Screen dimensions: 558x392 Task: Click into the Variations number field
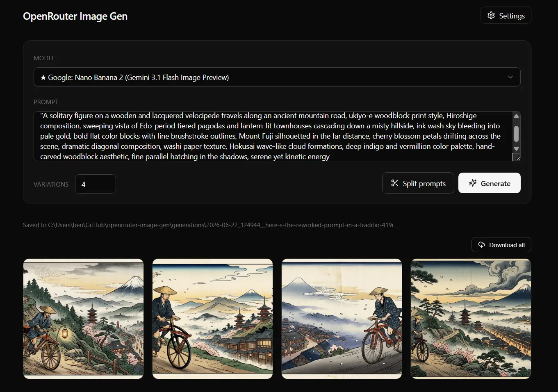[x=96, y=184]
